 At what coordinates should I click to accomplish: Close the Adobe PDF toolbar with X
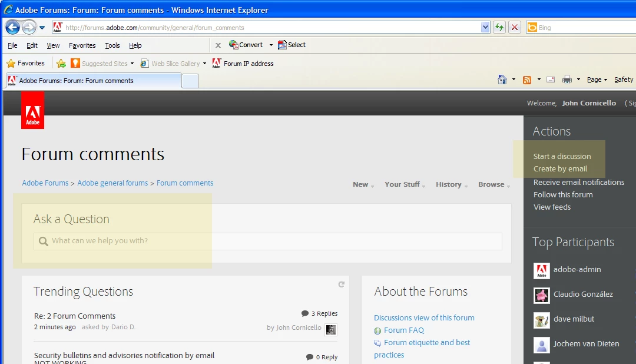click(x=218, y=45)
